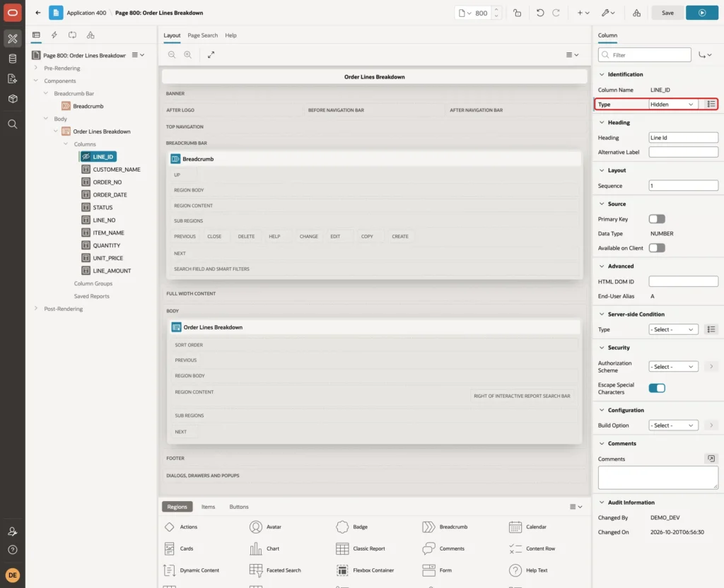Viewport: 724px width, 588px height.
Task: Switch gallery to the Buttons tab
Action: click(x=239, y=507)
